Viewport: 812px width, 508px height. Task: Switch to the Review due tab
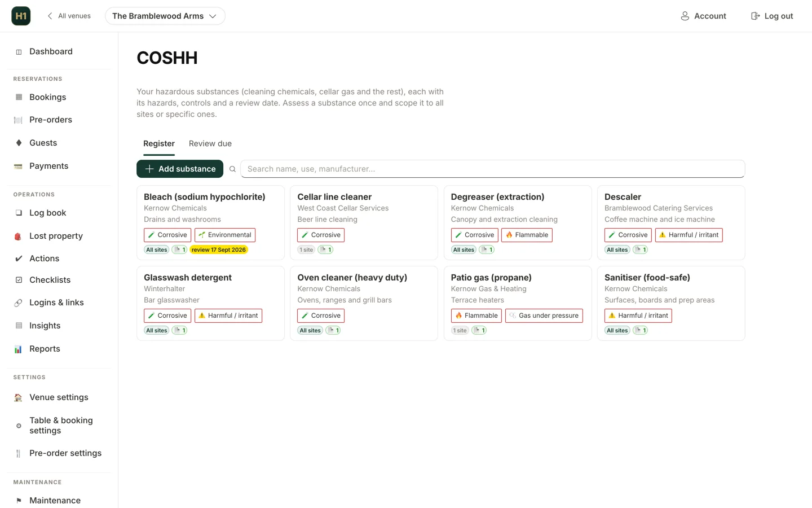pos(210,143)
